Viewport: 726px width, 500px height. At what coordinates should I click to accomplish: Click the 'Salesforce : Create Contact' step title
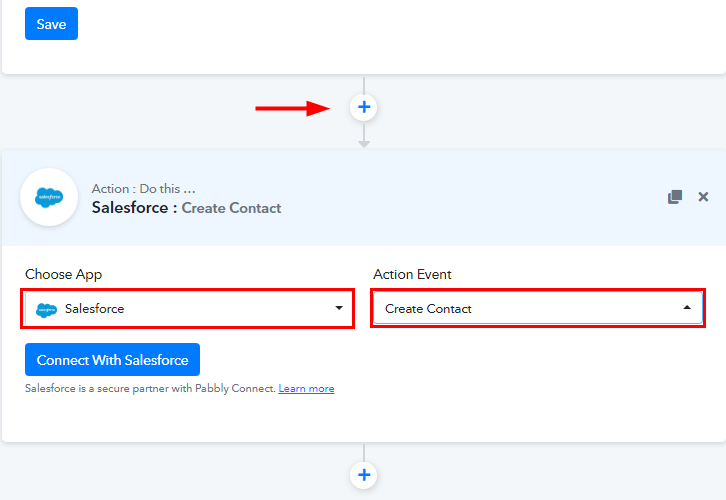[186, 208]
